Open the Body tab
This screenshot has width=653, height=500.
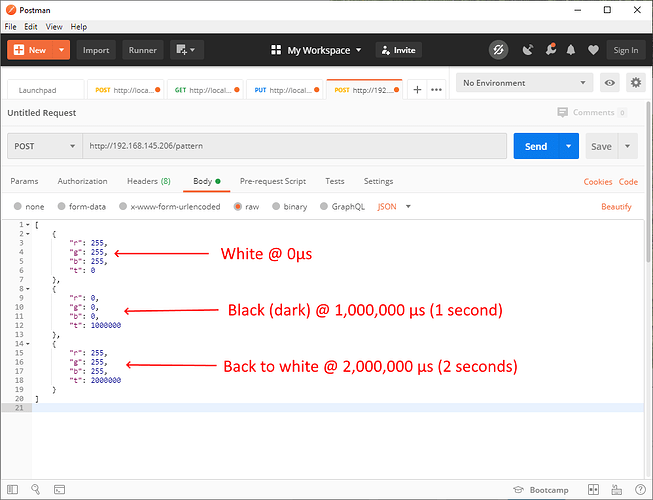207,181
